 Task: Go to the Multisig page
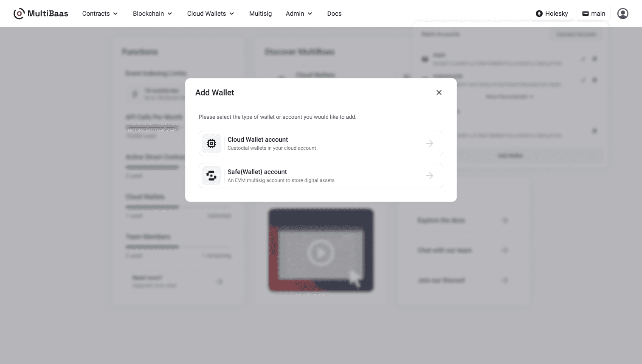pos(260,14)
